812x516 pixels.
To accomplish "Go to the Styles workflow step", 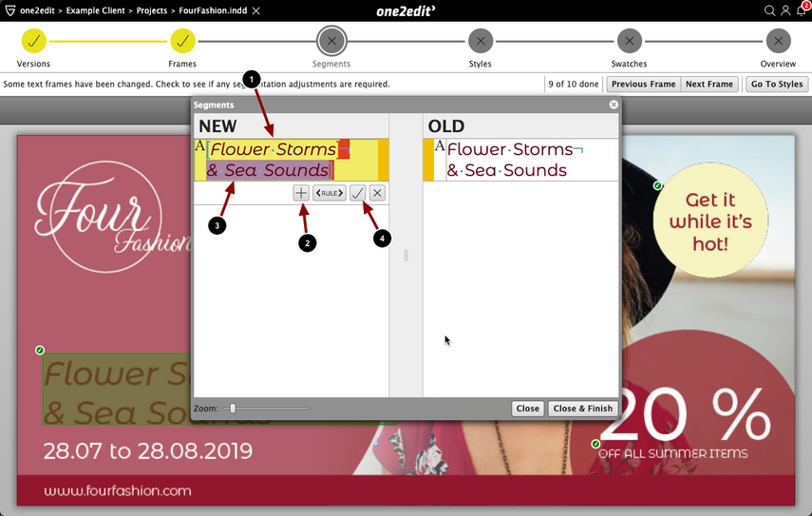I will pyautogui.click(x=481, y=41).
